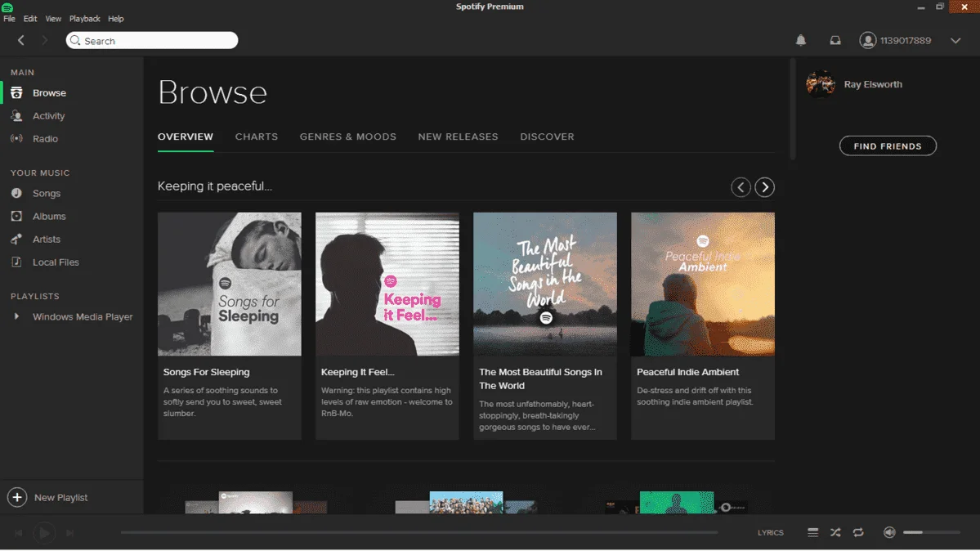Click the plus icon for New Playlist
This screenshot has width=980, height=551.
pyautogui.click(x=17, y=497)
